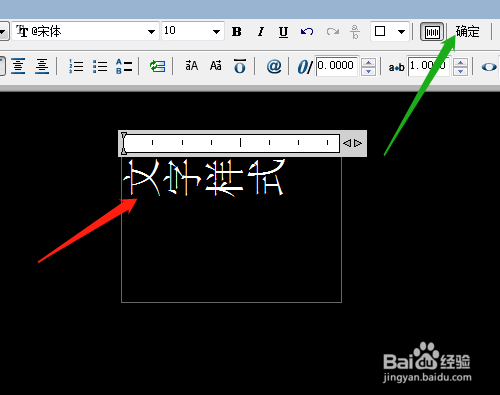Apply distributed justification icon

(42, 66)
